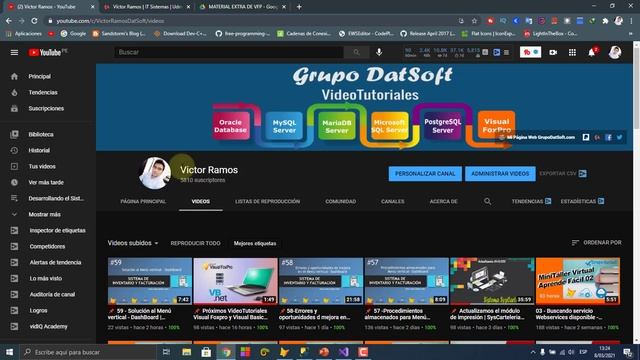Switch to ACERCA DE tab
This screenshot has width=640, height=360.
pos(443,201)
